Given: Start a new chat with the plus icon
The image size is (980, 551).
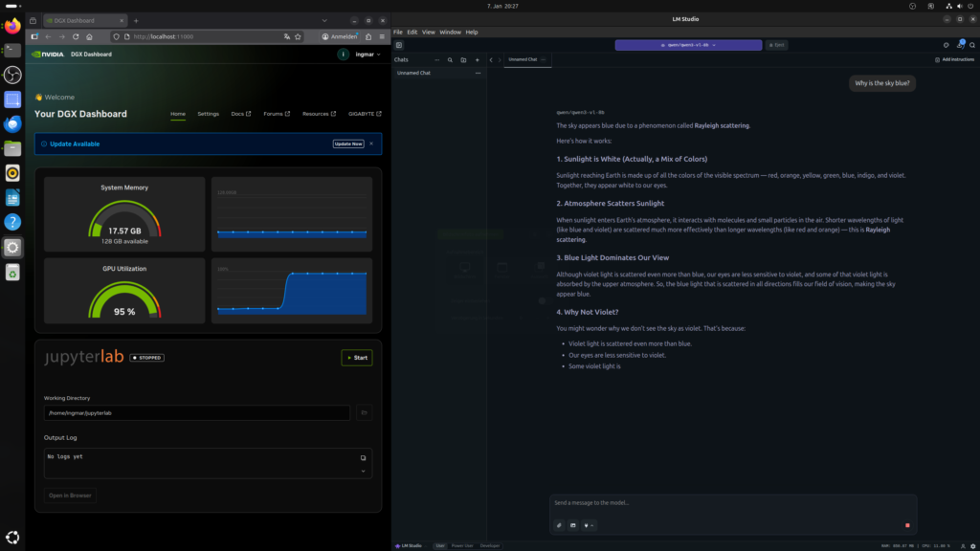Looking at the screenshot, I should point(476,59).
